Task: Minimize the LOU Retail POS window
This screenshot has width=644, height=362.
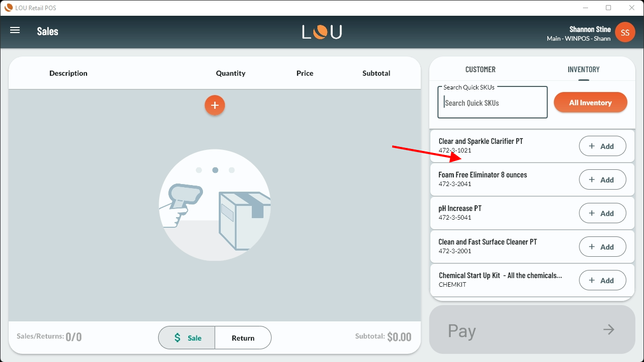Action: 585,8
